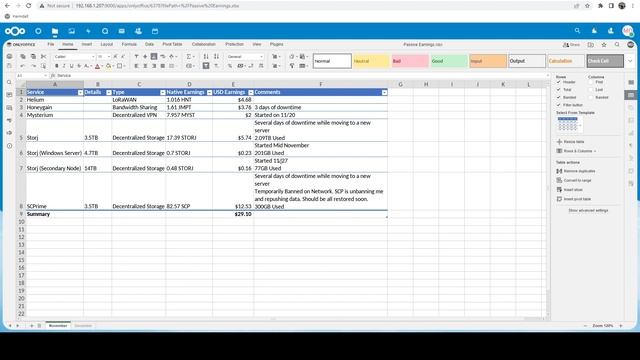Click the filter funnel icon

point(206,66)
